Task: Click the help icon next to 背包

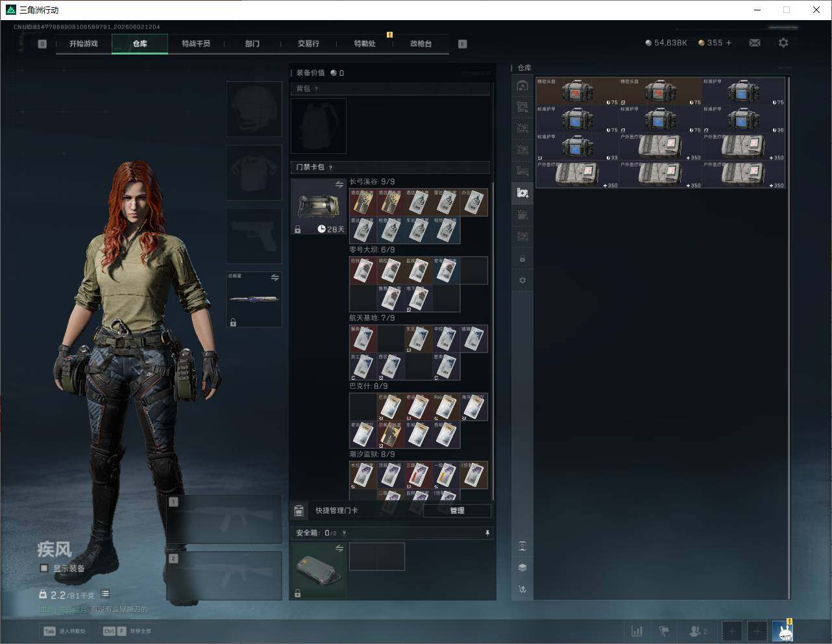Action: tap(316, 89)
